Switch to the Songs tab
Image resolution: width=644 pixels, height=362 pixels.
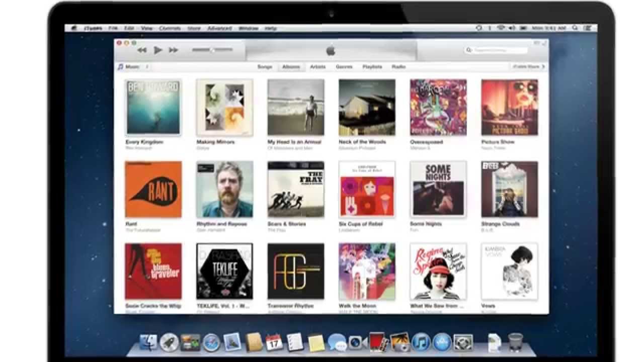coord(265,66)
